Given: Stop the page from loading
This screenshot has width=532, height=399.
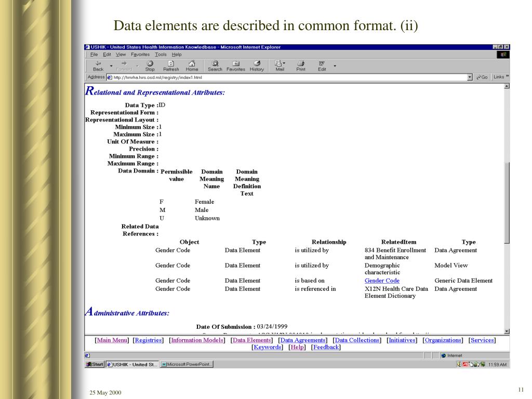Looking at the screenshot, I should point(150,66).
